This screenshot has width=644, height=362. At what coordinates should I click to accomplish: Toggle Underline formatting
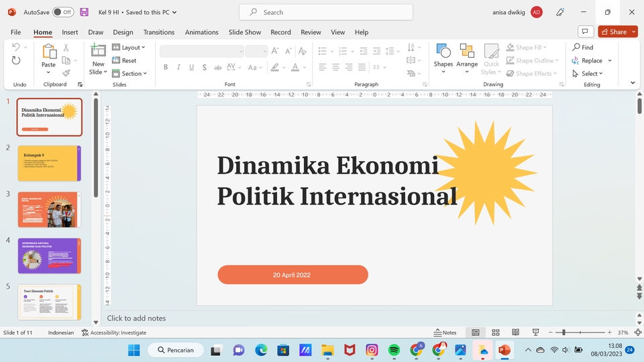191,67
